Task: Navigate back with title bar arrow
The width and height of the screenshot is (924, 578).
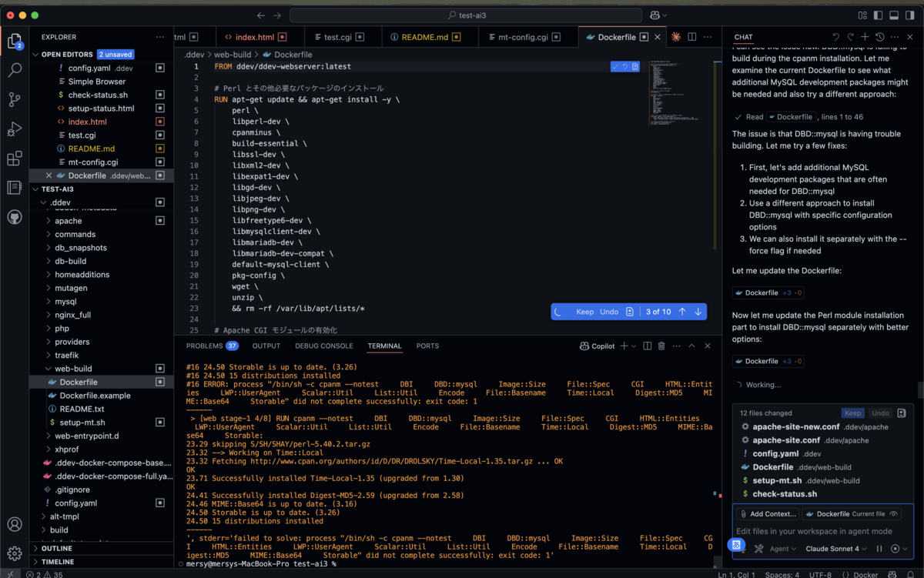Action: click(x=260, y=15)
